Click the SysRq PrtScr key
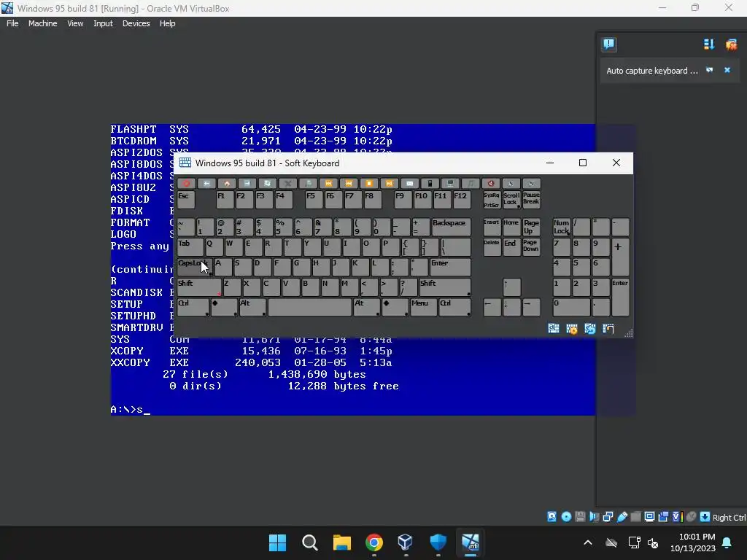Screen dimensions: 747x560 492,200
